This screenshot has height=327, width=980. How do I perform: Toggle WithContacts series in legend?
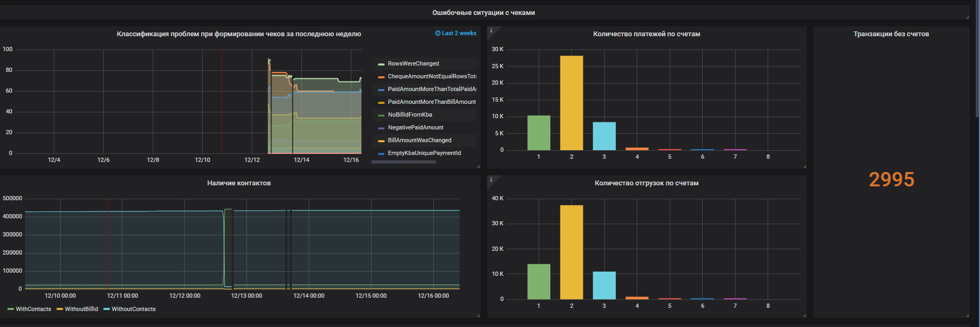(x=34, y=309)
